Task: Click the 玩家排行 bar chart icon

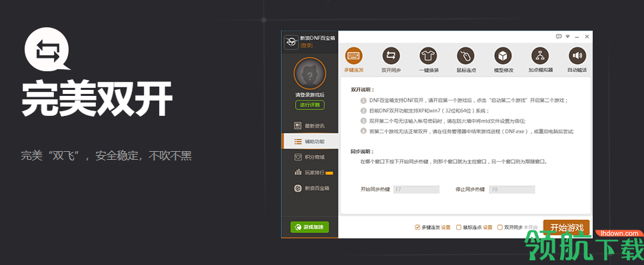Action: point(298,172)
